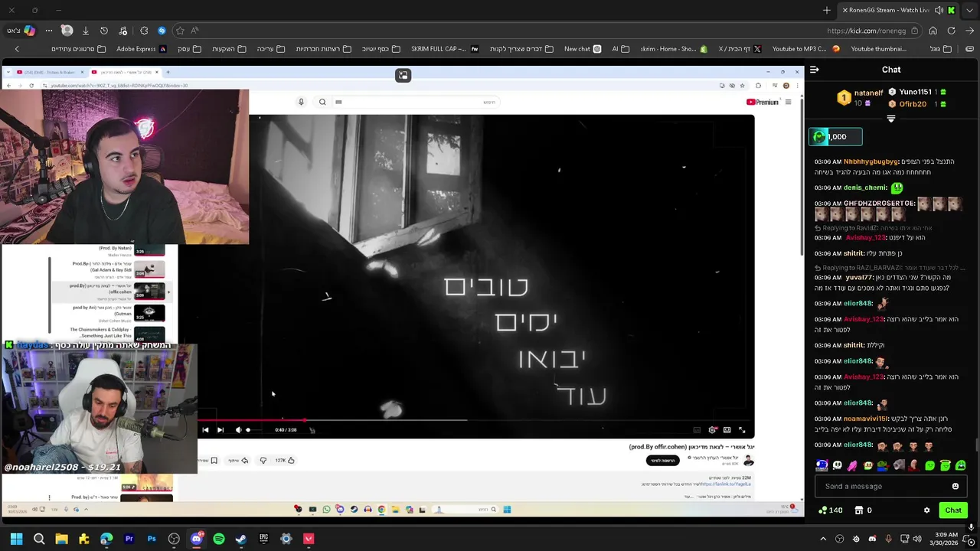
Task: Like the YouTube video 127K
Action: pos(285,461)
